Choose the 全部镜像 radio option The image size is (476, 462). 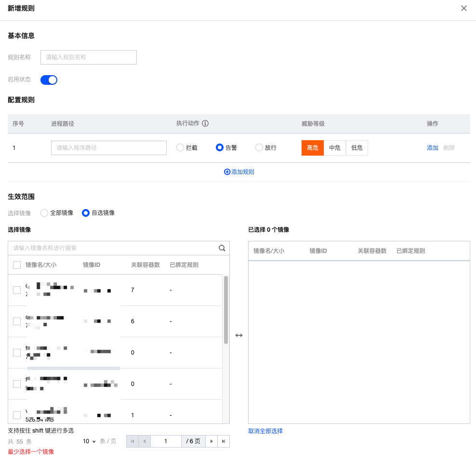pyautogui.click(x=44, y=213)
